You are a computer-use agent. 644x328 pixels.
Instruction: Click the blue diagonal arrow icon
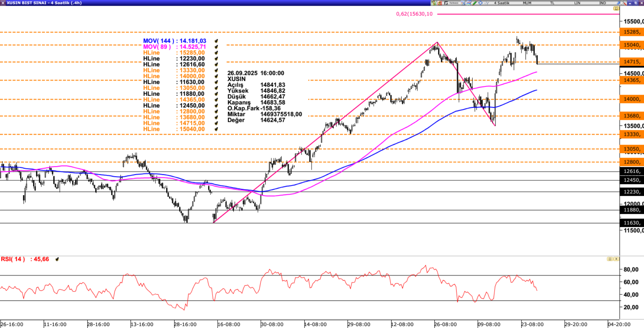click(x=618, y=3)
